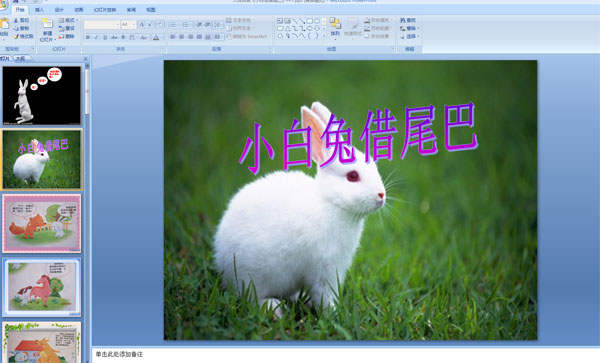
Task: Click the font color button
Action: 156,37
